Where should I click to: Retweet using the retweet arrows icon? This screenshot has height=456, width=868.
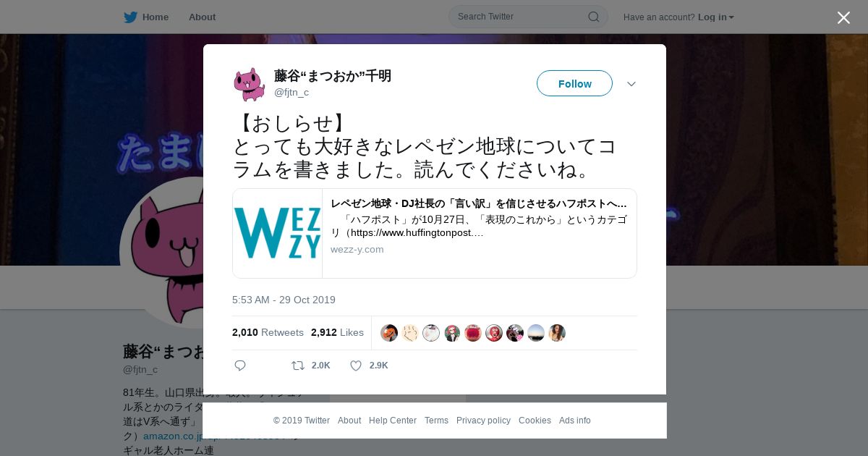[298, 366]
